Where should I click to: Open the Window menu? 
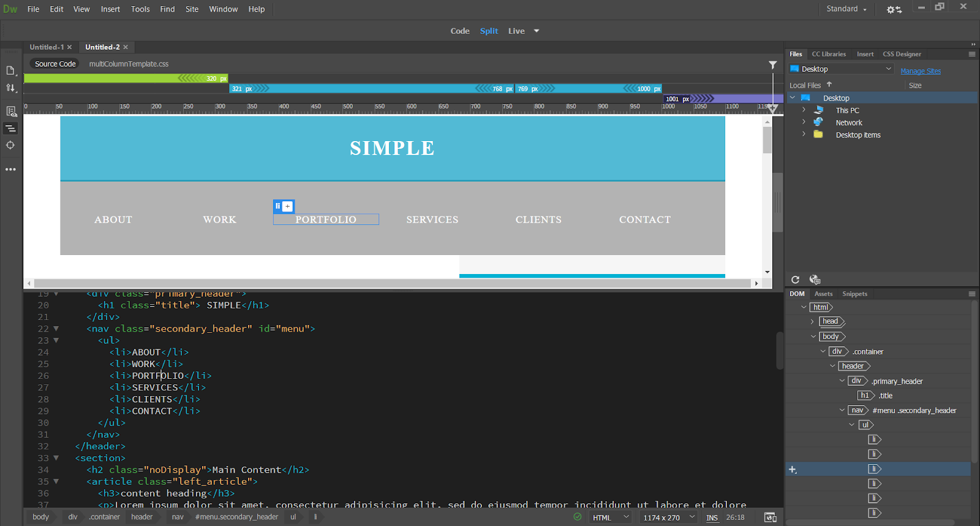point(223,9)
